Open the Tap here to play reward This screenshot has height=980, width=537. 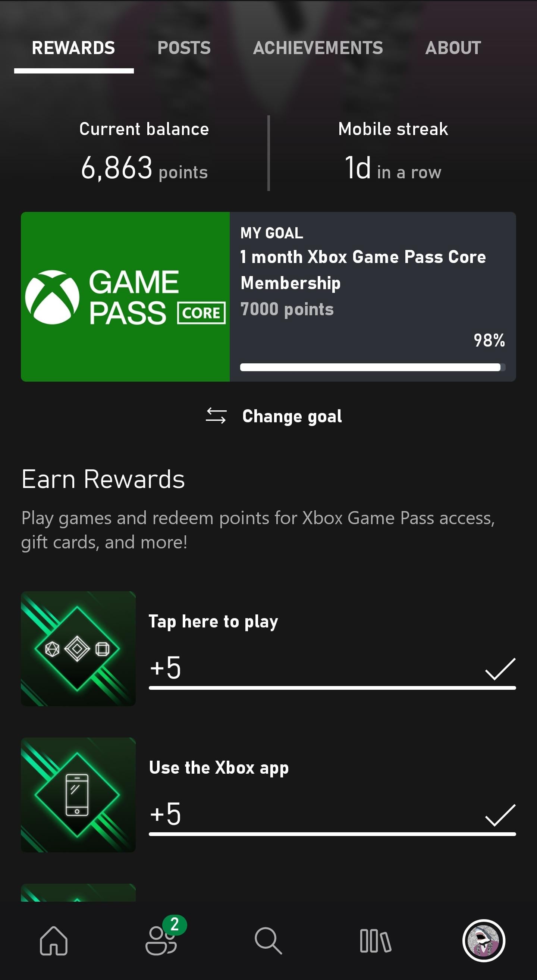pos(213,621)
